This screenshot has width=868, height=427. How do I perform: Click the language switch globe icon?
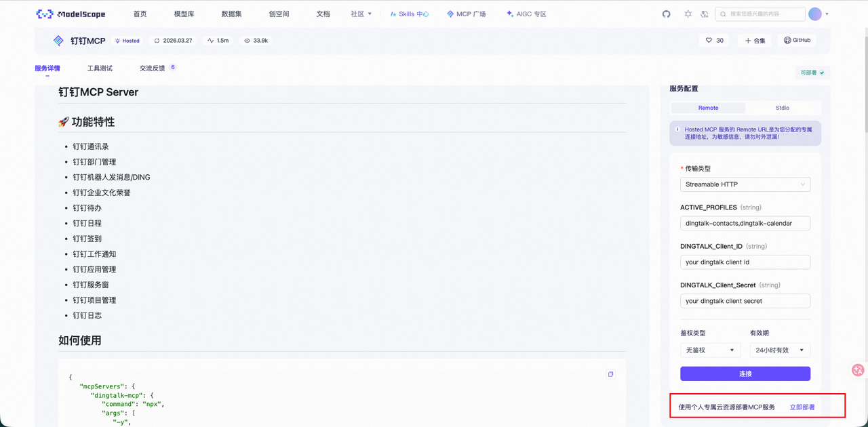point(705,14)
